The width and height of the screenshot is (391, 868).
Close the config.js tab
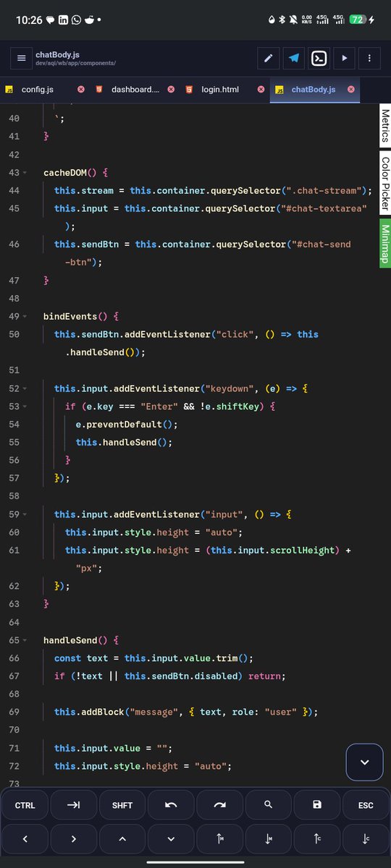[x=81, y=90]
